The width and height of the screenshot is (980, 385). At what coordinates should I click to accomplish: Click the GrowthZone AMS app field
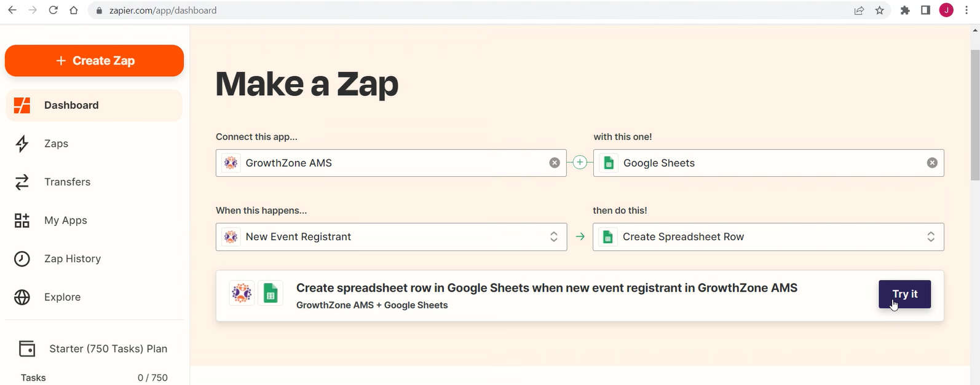pos(391,163)
